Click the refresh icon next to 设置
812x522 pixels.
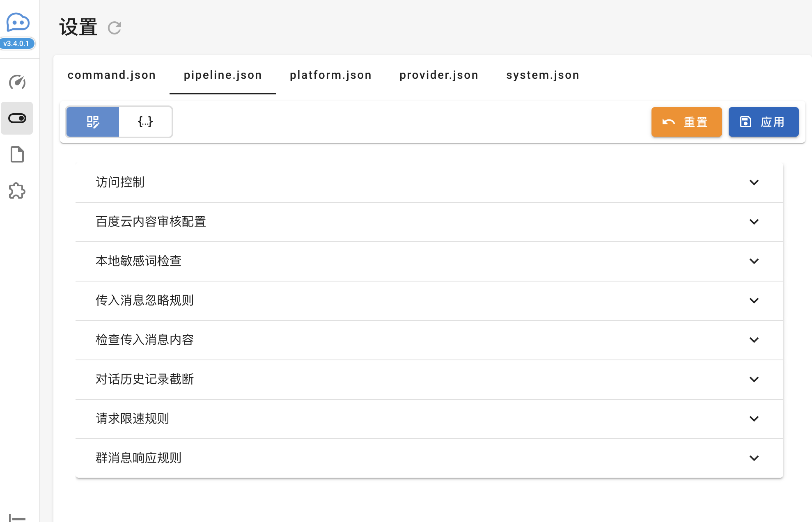(x=115, y=28)
